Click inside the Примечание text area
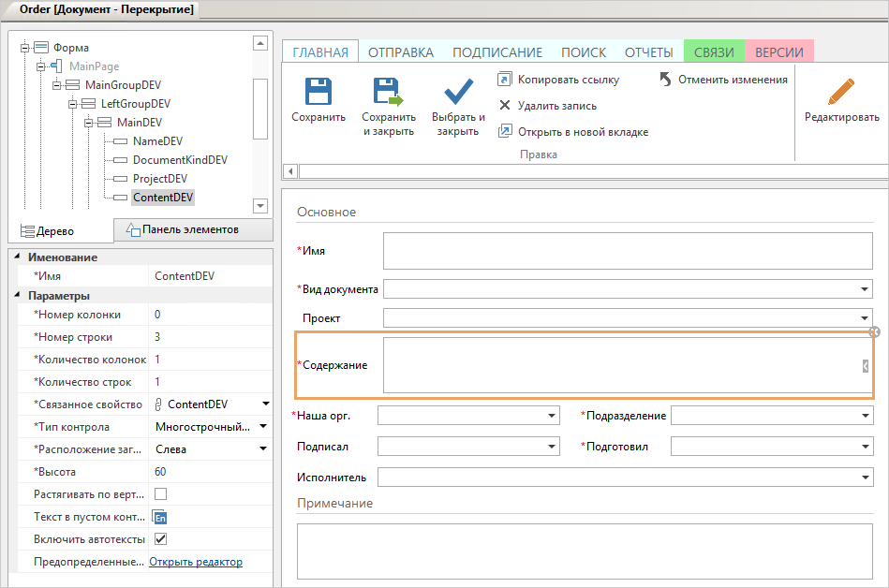The width and height of the screenshot is (889, 588). click(x=584, y=551)
